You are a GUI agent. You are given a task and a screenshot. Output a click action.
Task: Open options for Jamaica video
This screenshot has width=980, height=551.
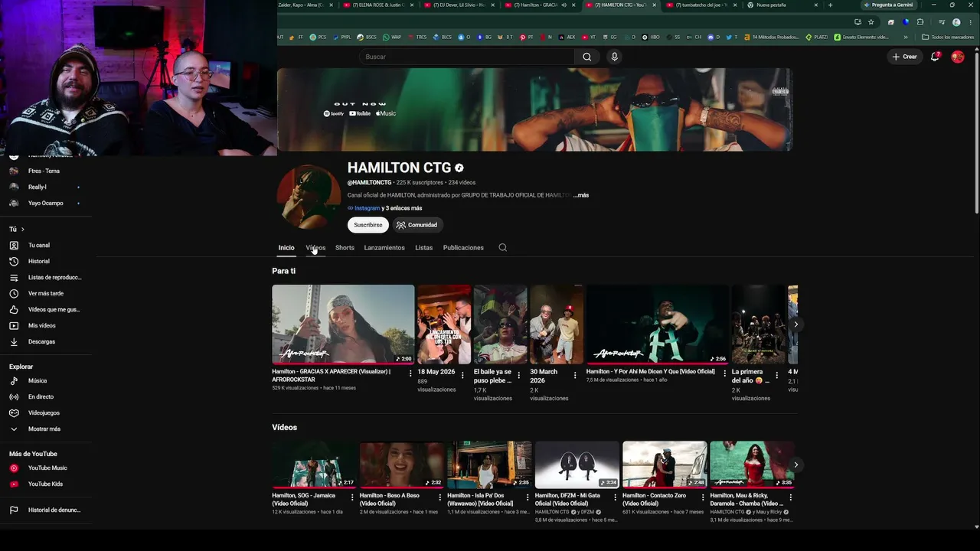tap(352, 497)
